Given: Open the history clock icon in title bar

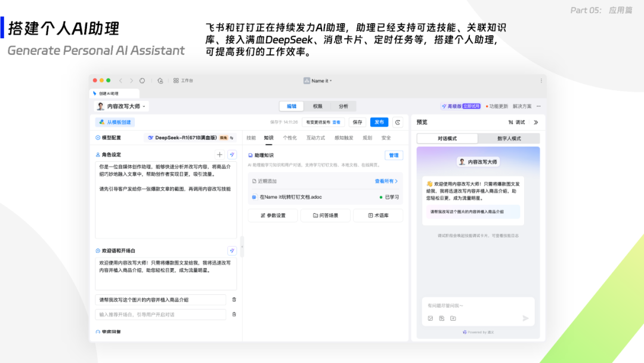Looking at the screenshot, I should pos(160,81).
